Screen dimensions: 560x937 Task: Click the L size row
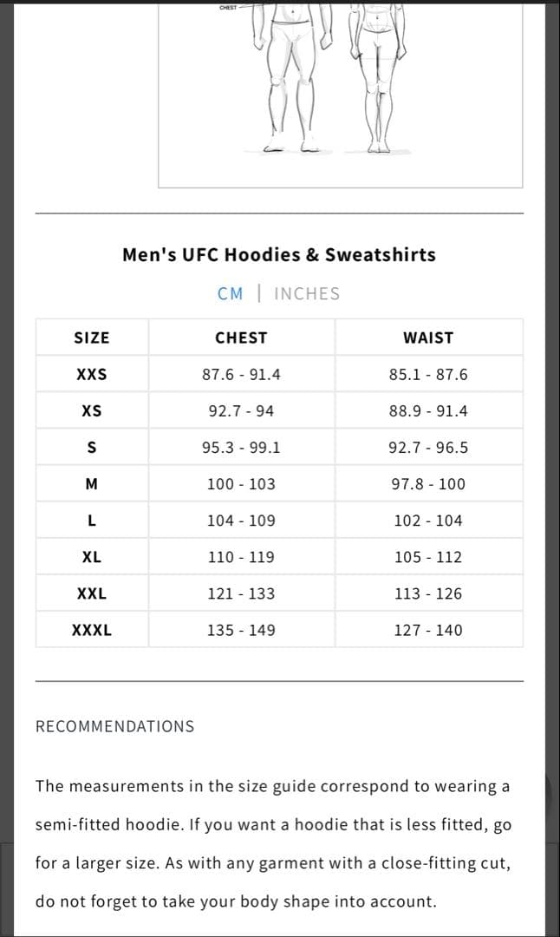pyautogui.click(x=92, y=520)
